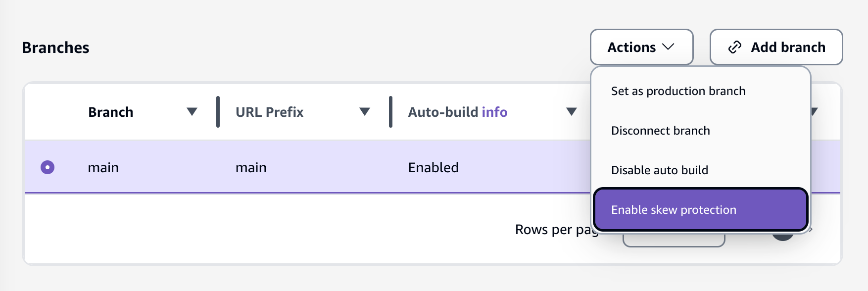Choose Disable auto build option
The image size is (868, 291).
[x=659, y=170]
